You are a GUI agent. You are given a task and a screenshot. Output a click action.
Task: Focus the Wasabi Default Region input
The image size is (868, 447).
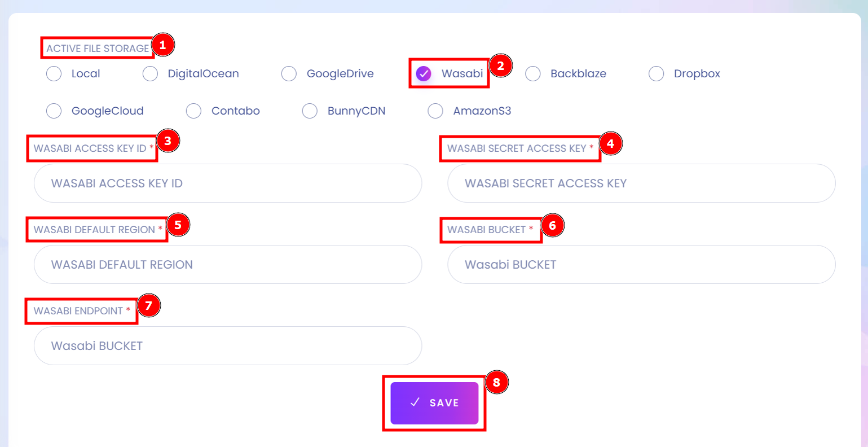[x=228, y=264]
